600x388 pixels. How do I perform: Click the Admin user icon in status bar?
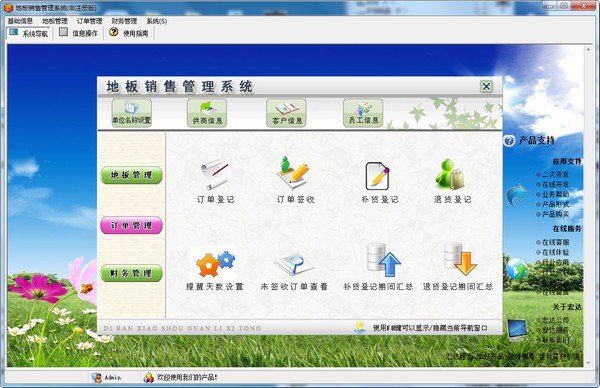tap(97, 377)
